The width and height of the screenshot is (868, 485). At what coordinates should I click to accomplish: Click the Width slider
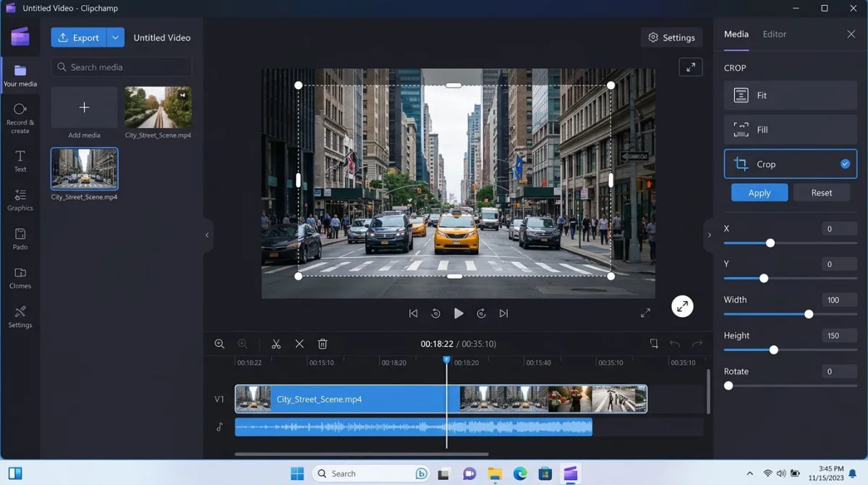coord(791,314)
